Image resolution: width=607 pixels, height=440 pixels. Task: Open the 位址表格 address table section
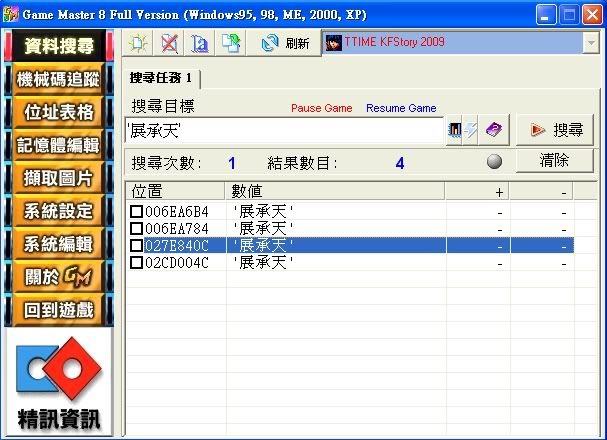[58, 112]
